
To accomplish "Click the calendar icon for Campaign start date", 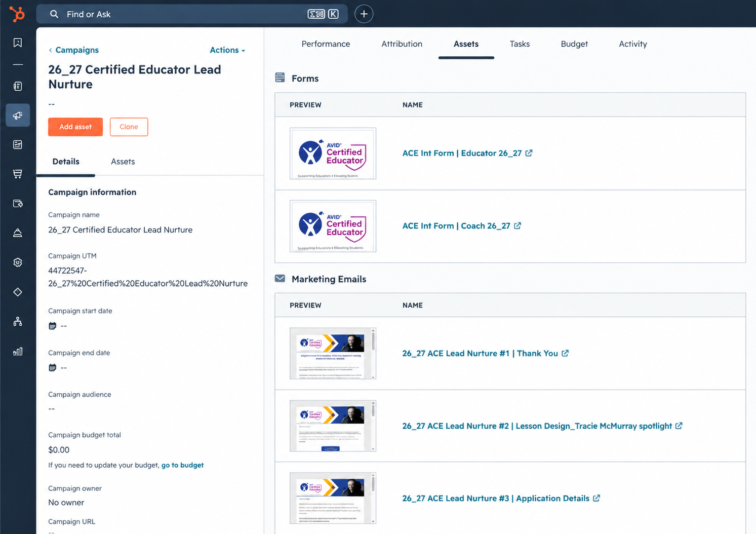I will [52, 326].
